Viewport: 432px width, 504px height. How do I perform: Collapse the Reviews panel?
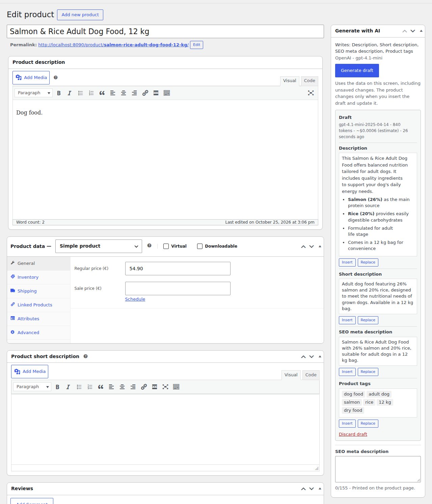coord(320,489)
